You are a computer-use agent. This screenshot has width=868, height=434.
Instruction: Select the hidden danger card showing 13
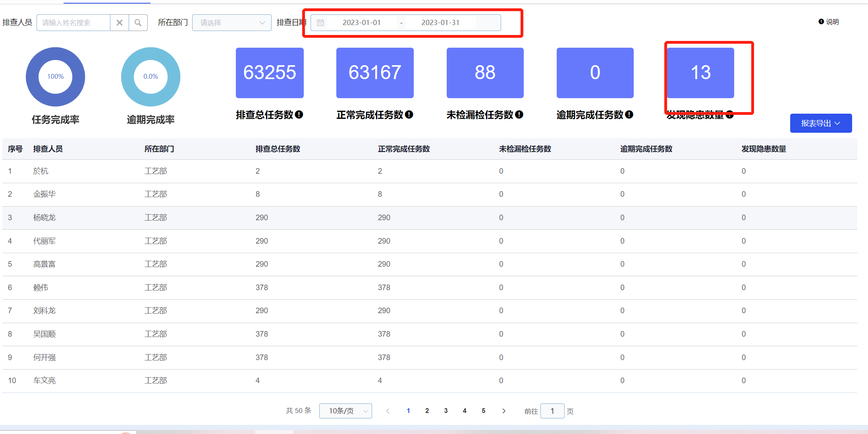click(x=700, y=73)
